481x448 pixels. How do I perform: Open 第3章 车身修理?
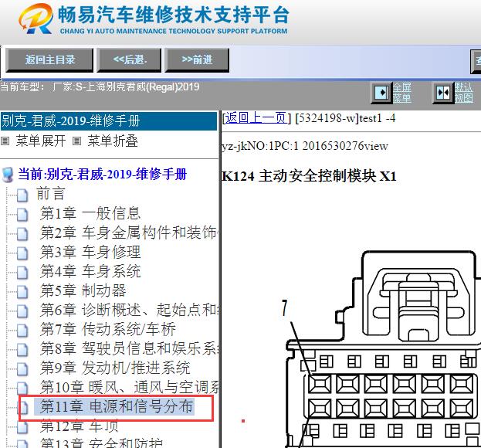(90, 253)
